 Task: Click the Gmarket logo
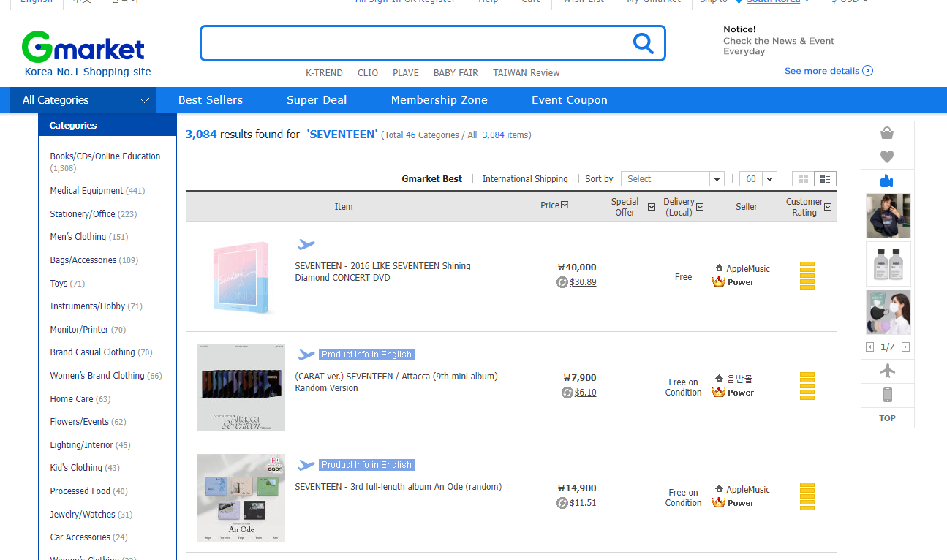pyautogui.click(x=83, y=48)
